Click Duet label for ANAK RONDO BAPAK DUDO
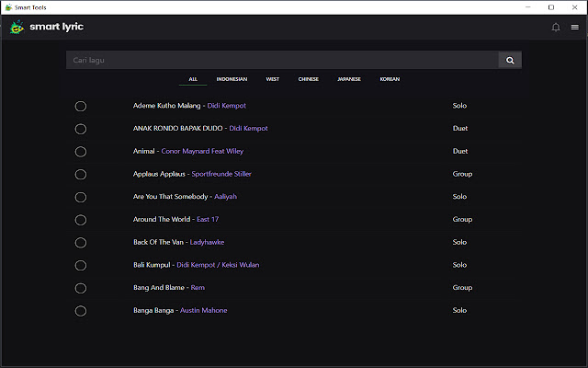Viewport: 588px width, 368px height. (x=460, y=129)
